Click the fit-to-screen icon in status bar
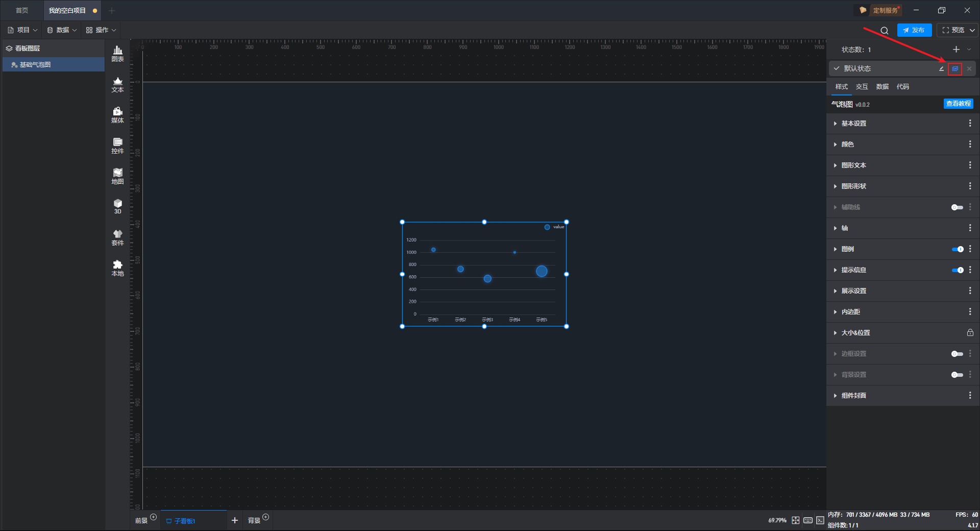The width and height of the screenshot is (980, 531). coord(796,520)
